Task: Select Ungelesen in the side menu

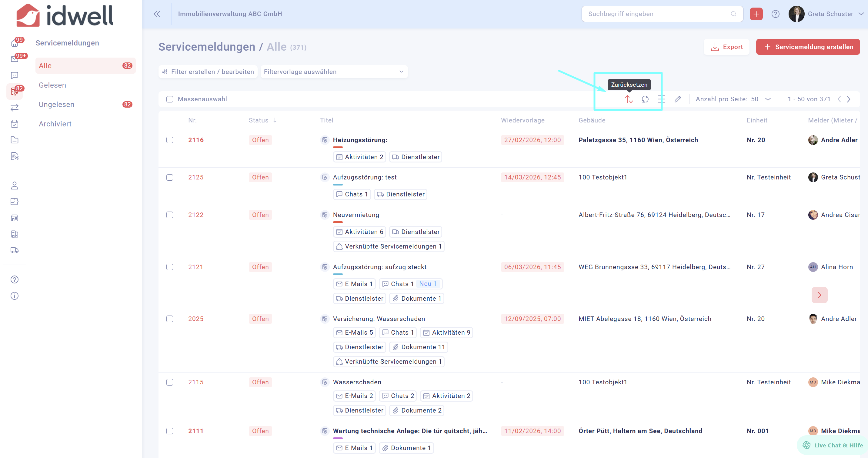Action: click(x=57, y=105)
